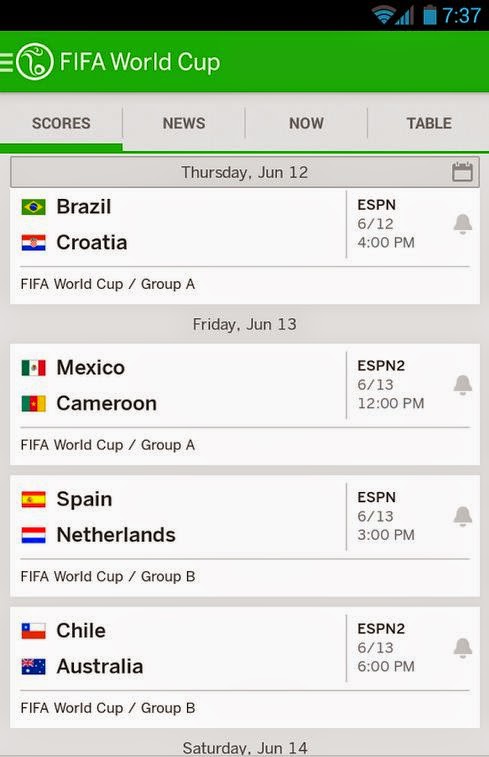Open the calendar date picker icon
The width and height of the screenshot is (489, 757).
462,172
